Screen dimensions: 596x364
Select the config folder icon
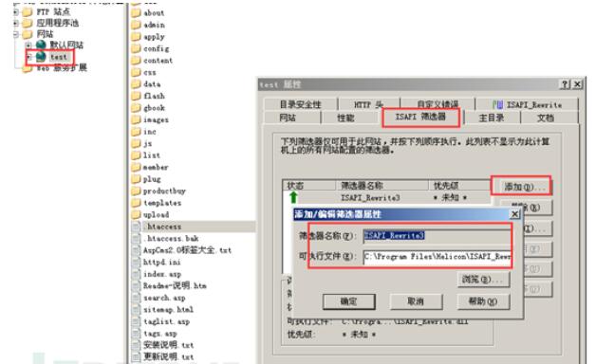136,48
